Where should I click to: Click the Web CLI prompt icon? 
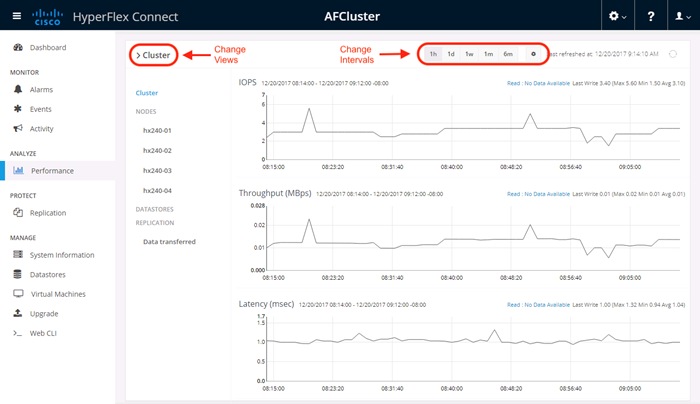coord(17,333)
